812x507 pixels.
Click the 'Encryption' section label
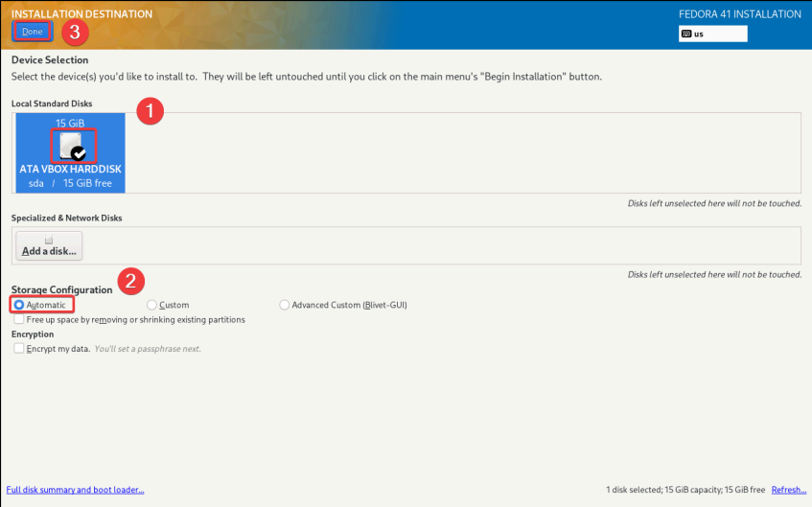click(x=33, y=334)
